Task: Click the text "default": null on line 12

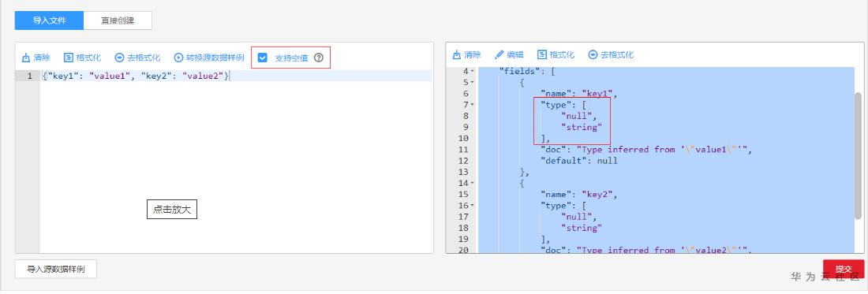Action: pyautogui.click(x=579, y=161)
